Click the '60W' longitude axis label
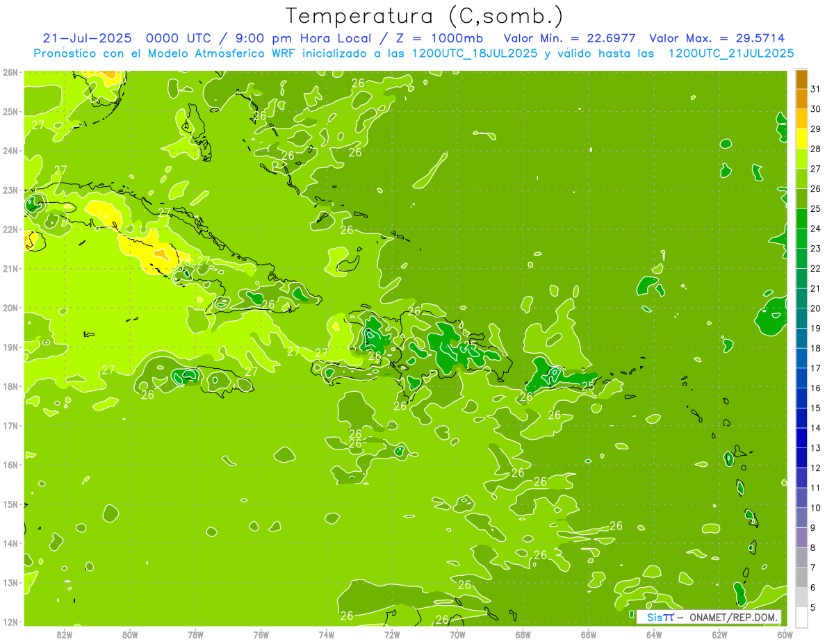 (785, 634)
